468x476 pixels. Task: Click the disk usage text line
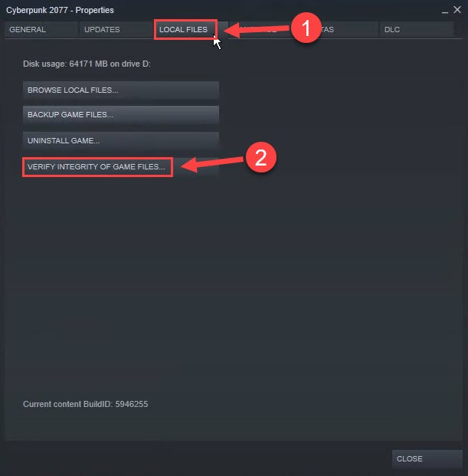[x=87, y=64]
